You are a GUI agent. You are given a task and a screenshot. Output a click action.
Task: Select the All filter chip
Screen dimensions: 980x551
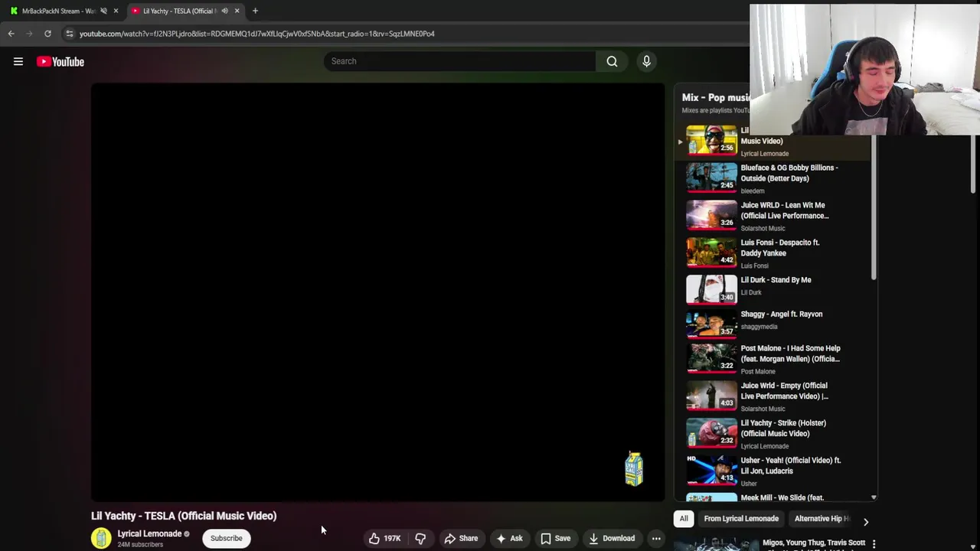click(x=684, y=519)
